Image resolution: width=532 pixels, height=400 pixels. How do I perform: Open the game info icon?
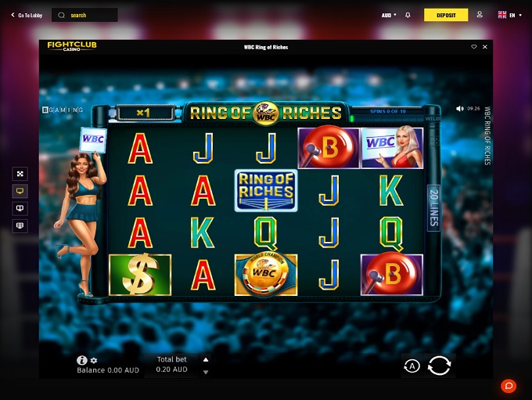[82, 360]
